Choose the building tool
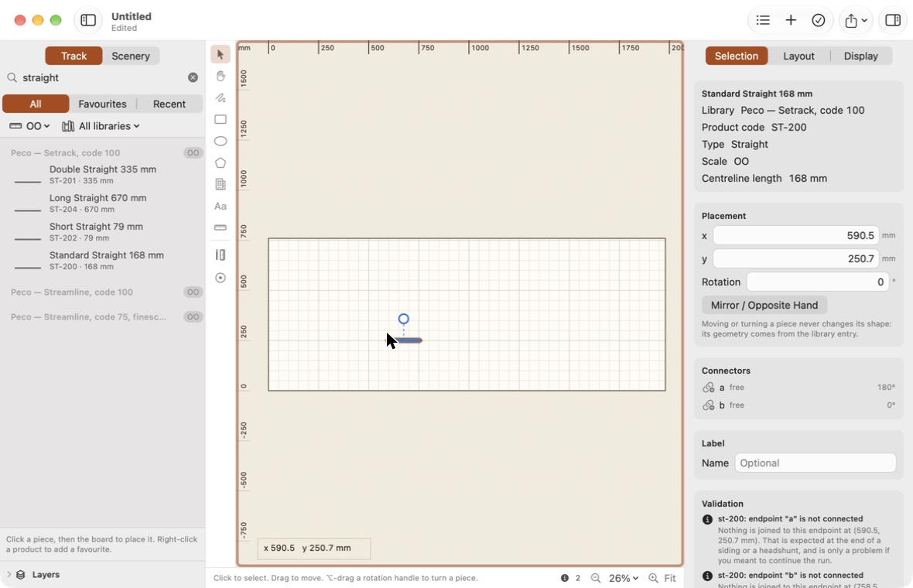This screenshot has height=588, width=913. (x=220, y=185)
